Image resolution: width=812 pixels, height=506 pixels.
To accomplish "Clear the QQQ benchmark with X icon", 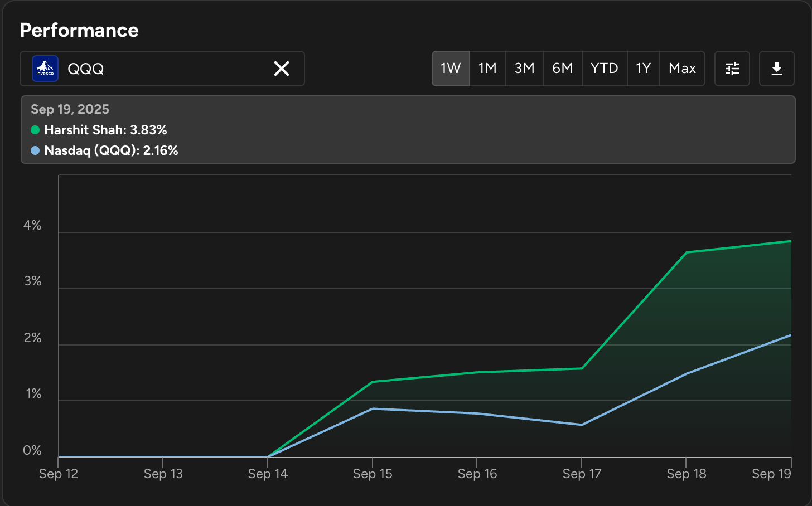I will pos(282,69).
